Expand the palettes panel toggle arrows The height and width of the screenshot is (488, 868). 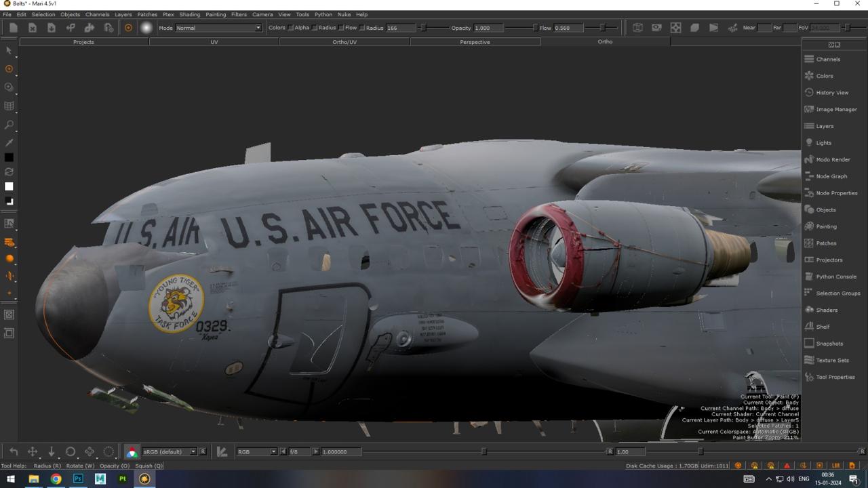tap(834, 45)
